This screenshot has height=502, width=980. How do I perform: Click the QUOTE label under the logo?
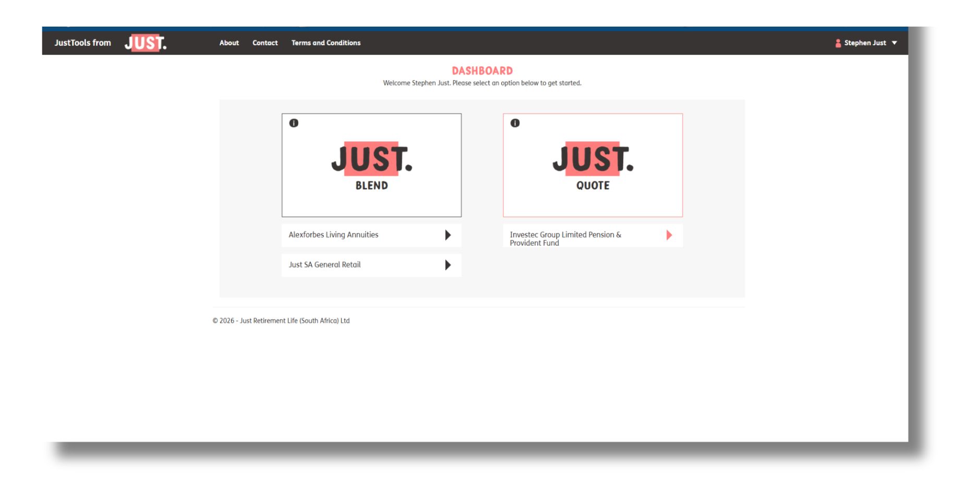593,186
